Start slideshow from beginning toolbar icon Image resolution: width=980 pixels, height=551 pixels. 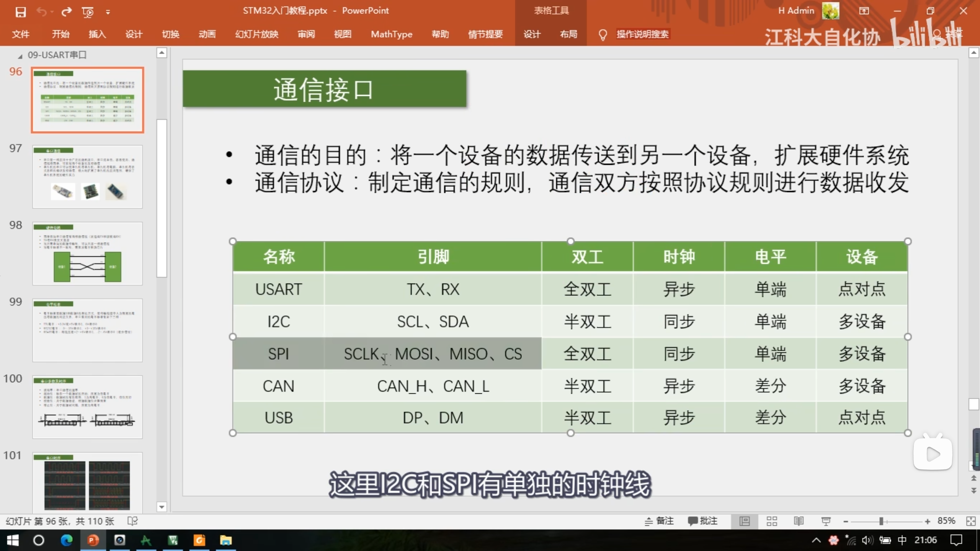(88, 12)
